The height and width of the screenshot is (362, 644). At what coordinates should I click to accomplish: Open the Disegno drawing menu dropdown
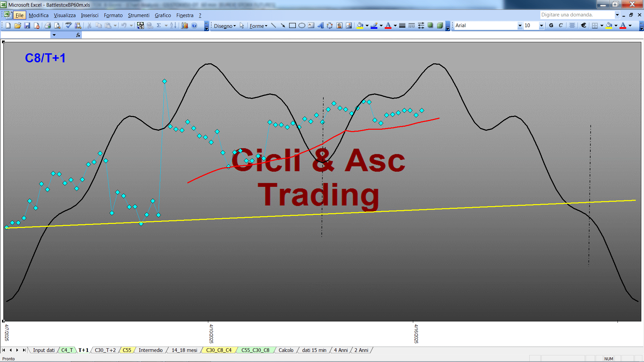point(225,26)
